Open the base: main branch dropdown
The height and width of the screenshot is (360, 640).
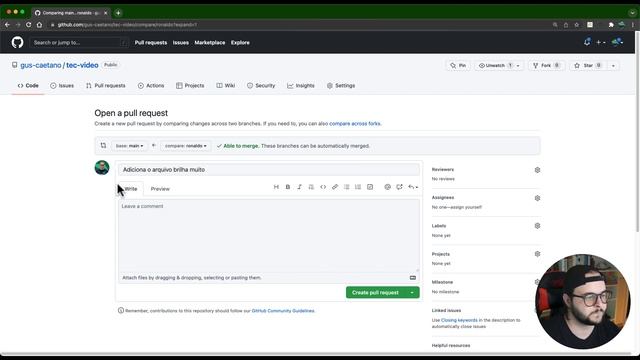point(129,146)
